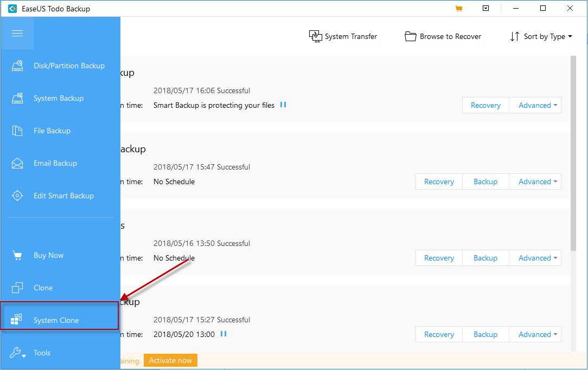This screenshot has width=588, height=370.
Task: Click '2018/05/17 15:47 Successful' status text
Action: pos(202,167)
